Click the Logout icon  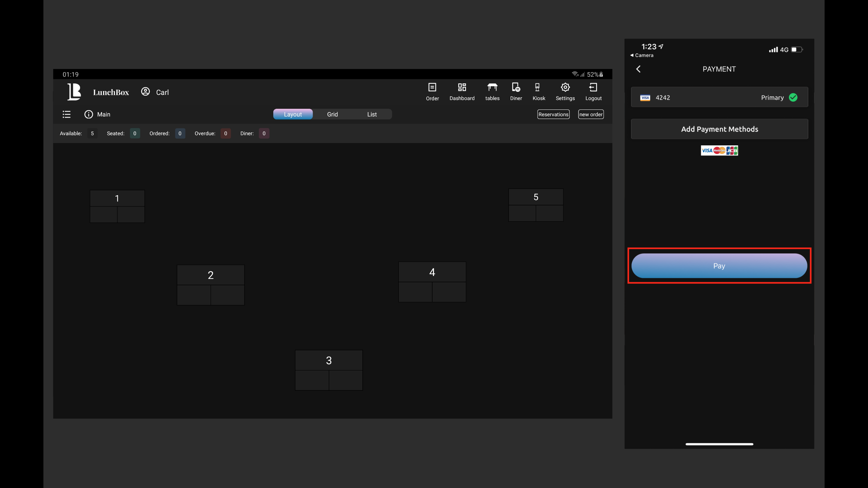coord(593,87)
